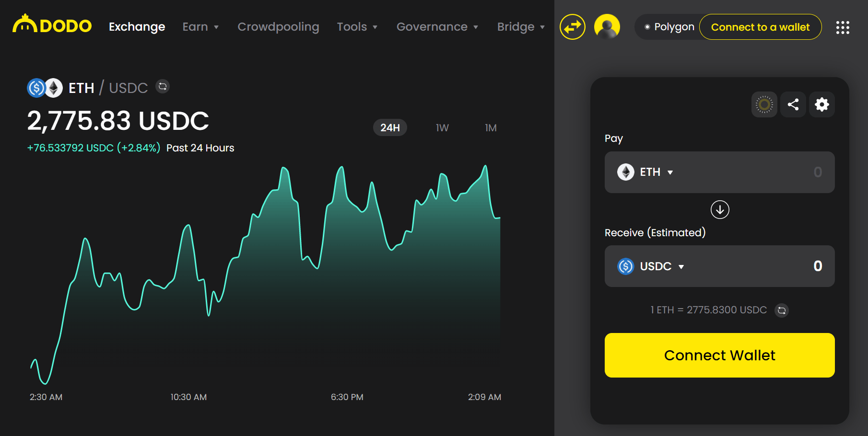This screenshot has height=436, width=868.
Task: Click the down arrow to switch tokens
Action: [x=719, y=210]
